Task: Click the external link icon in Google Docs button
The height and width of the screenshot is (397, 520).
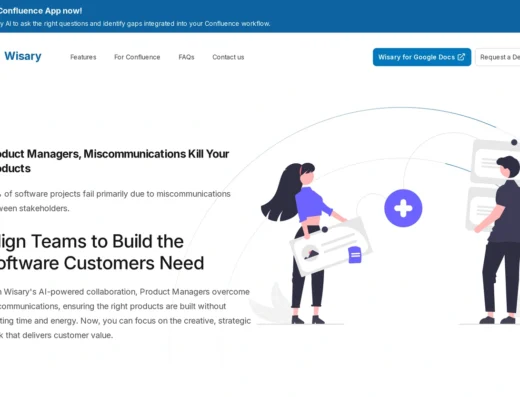Action: pyautogui.click(x=461, y=57)
